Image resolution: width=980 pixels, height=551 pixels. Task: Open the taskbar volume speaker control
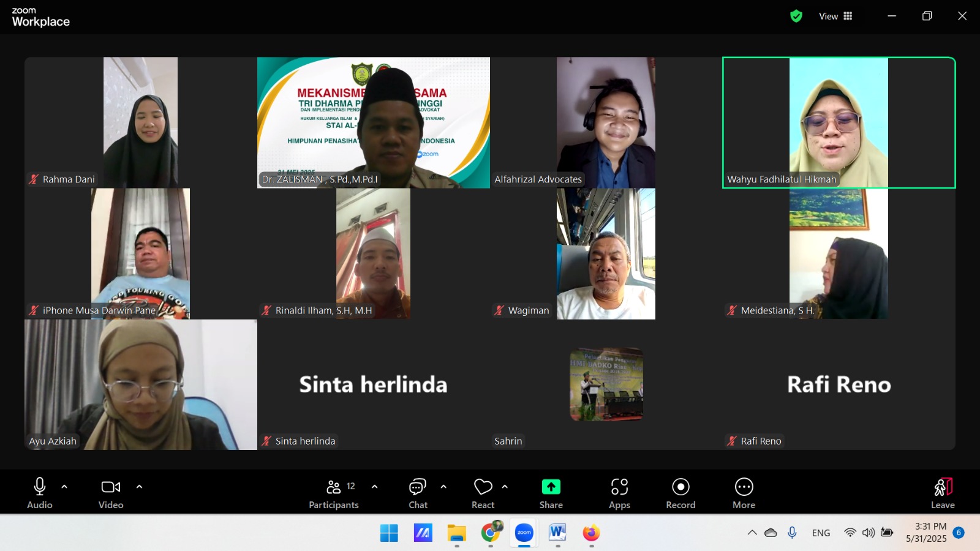[x=869, y=533]
